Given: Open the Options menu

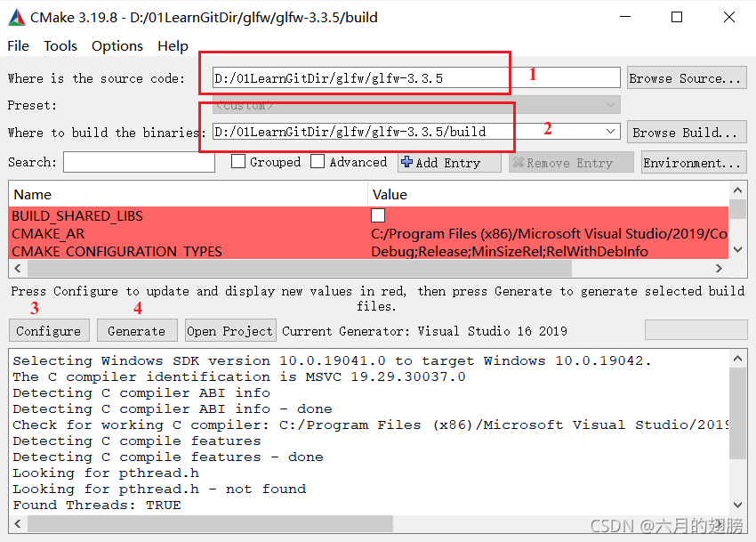Looking at the screenshot, I should pos(117,46).
